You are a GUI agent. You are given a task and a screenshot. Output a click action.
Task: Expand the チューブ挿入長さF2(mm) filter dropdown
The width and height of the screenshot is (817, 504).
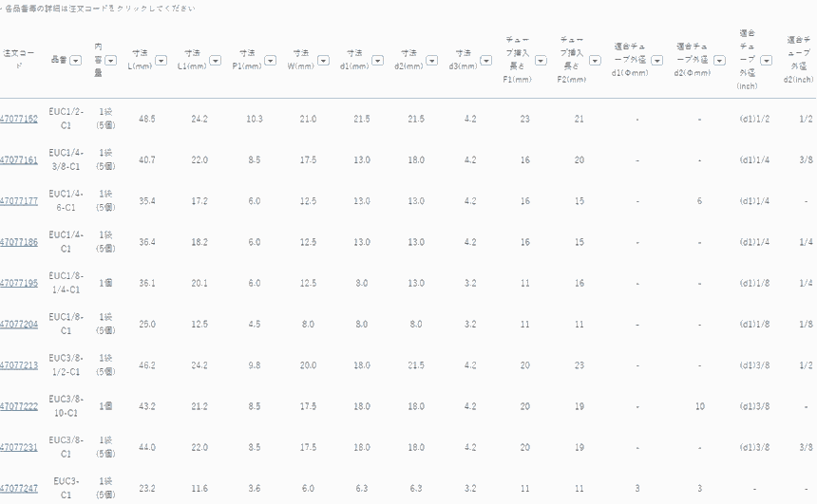click(596, 60)
